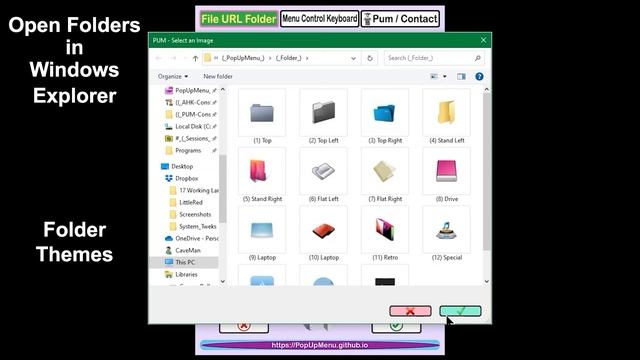Go up one folder level
The image size is (640, 360).
196,58
